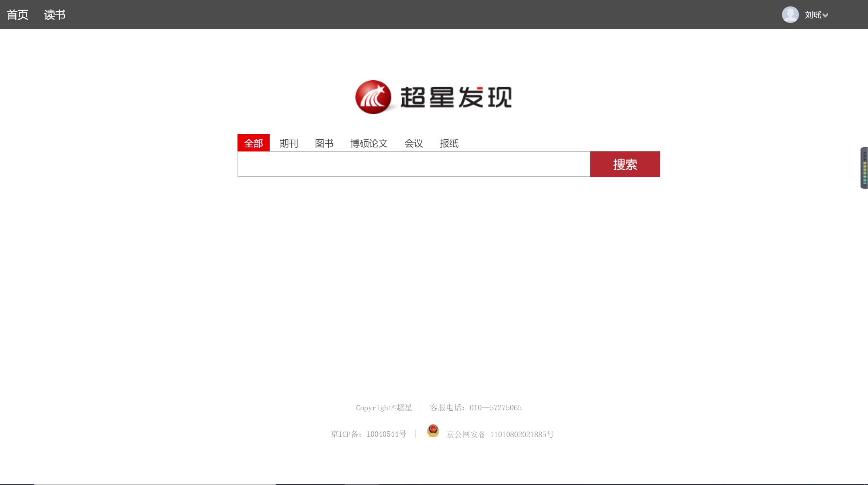Click the police badge icon in footer
The image size is (868, 485).
[x=433, y=431]
